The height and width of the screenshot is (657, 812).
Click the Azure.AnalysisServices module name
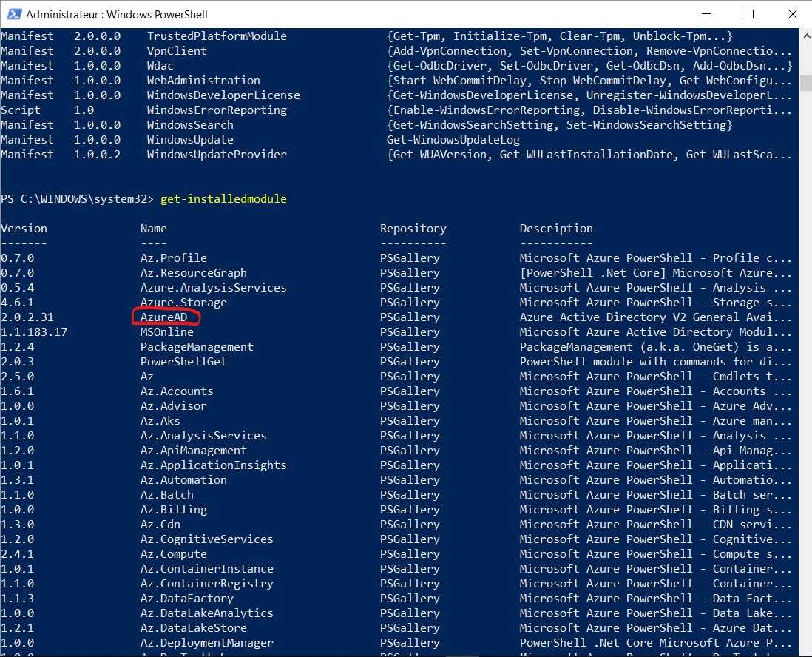coord(214,288)
